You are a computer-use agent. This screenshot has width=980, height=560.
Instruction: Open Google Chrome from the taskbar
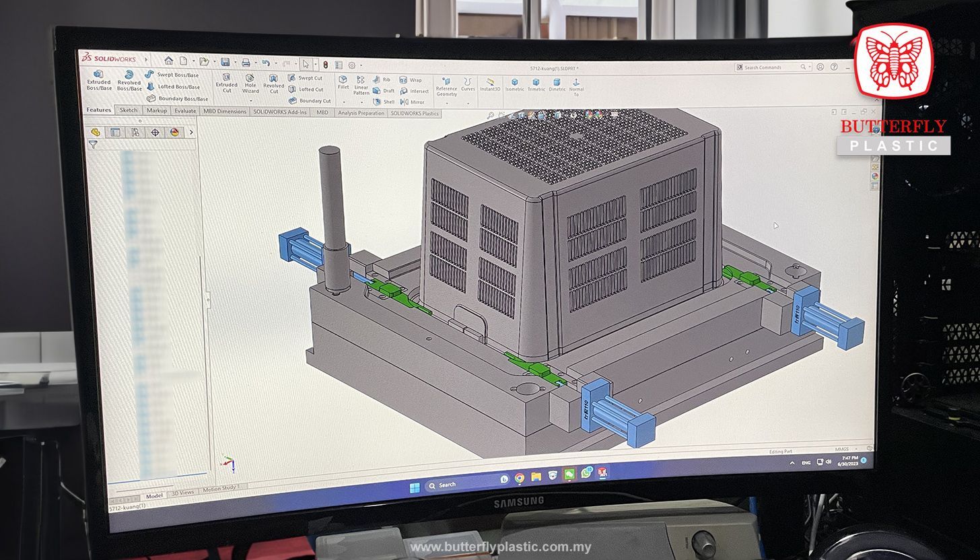pos(520,478)
